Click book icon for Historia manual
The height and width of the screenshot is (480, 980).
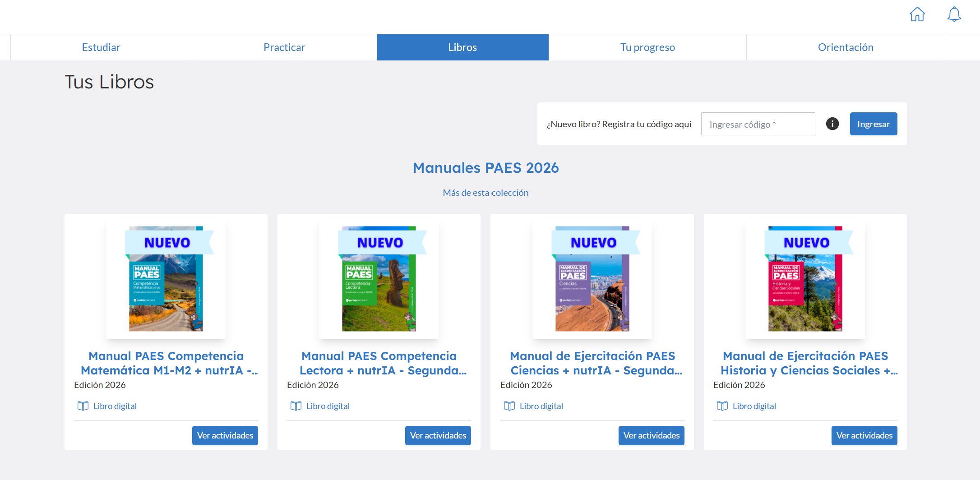point(722,406)
